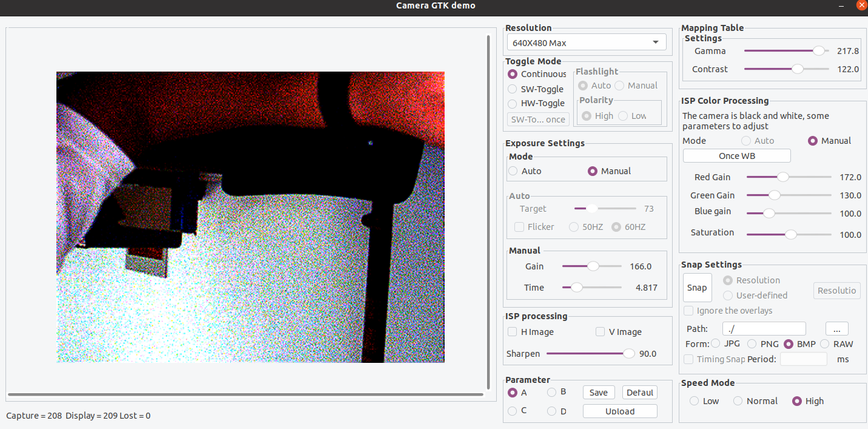Click the Once WB button
868x429 pixels.
tap(737, 156)
